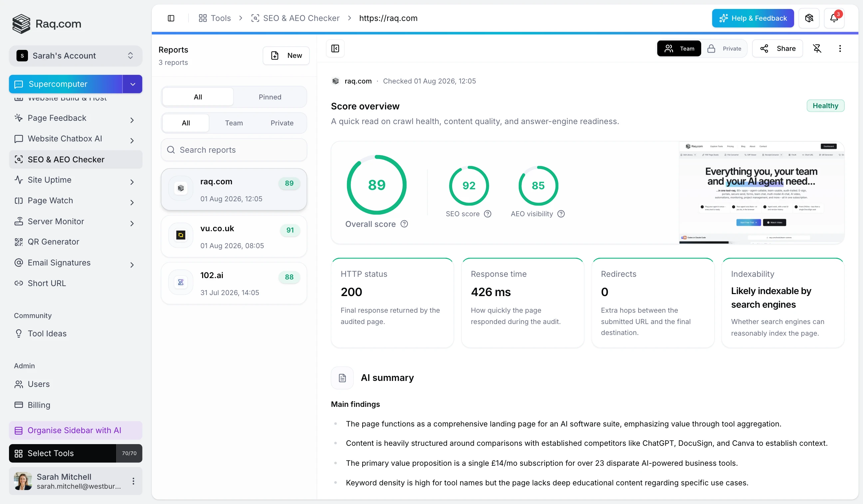Click the Help & Feedback button

(753, 18)
